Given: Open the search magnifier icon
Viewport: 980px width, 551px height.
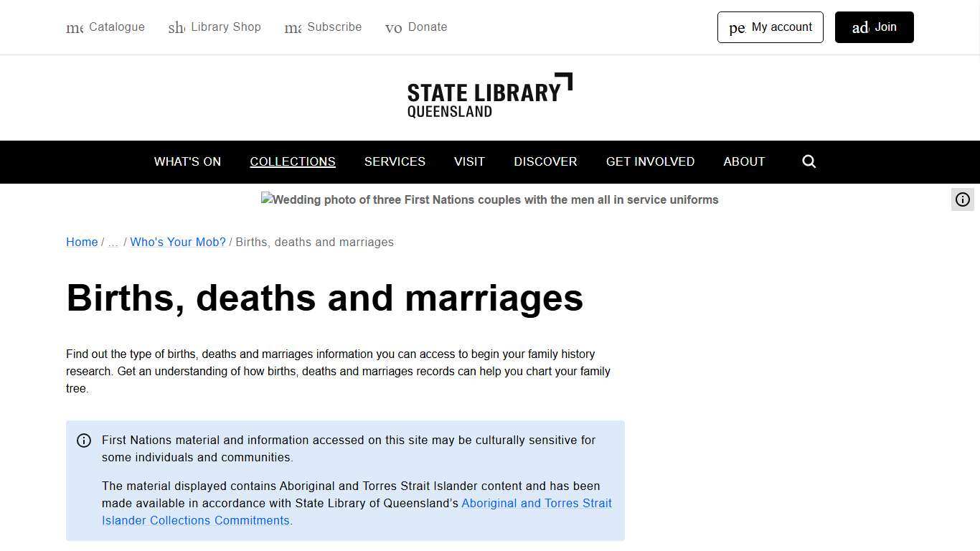Looking at the screenshot, I should (809, 161).
